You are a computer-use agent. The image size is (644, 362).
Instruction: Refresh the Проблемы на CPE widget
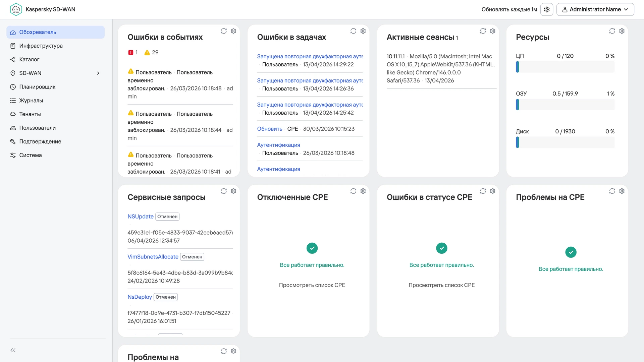tap(612, 191)
